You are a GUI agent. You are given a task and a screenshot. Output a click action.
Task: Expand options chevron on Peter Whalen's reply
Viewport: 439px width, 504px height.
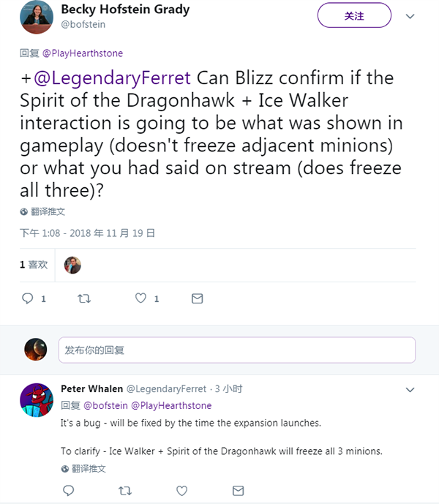point(410,390)
